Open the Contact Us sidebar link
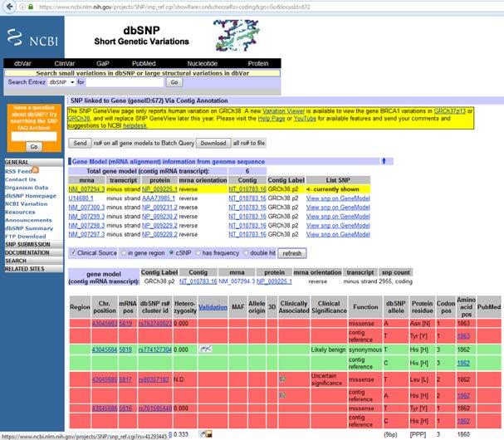 pos(20,179)
